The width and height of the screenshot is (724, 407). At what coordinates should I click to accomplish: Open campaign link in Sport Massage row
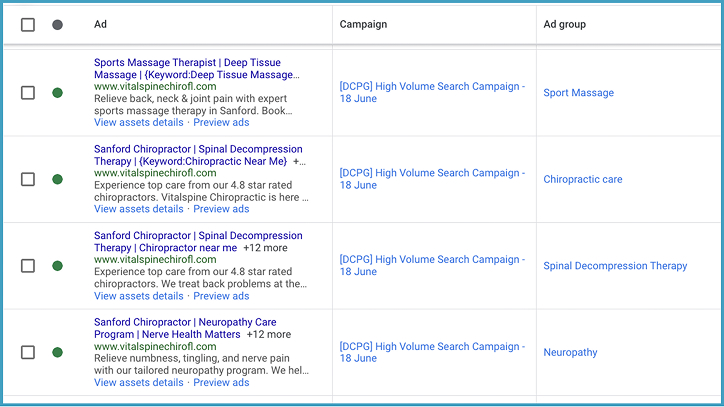[432, 92]
